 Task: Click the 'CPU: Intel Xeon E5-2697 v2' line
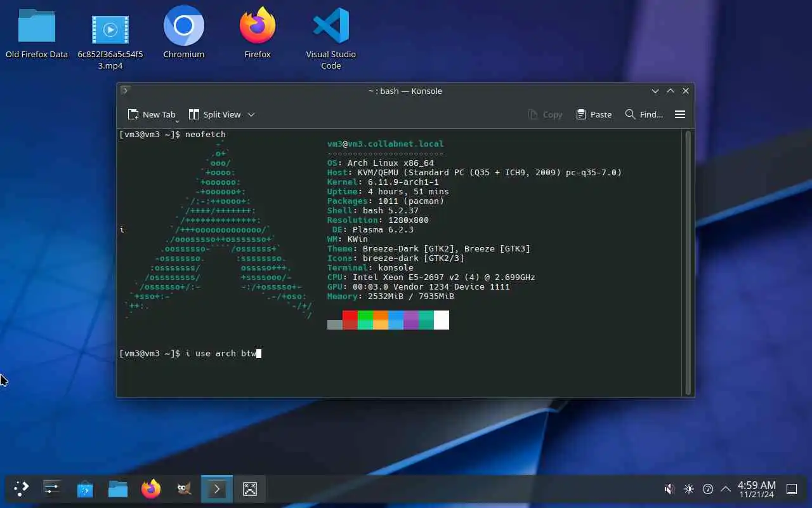(x=431, y=277)
